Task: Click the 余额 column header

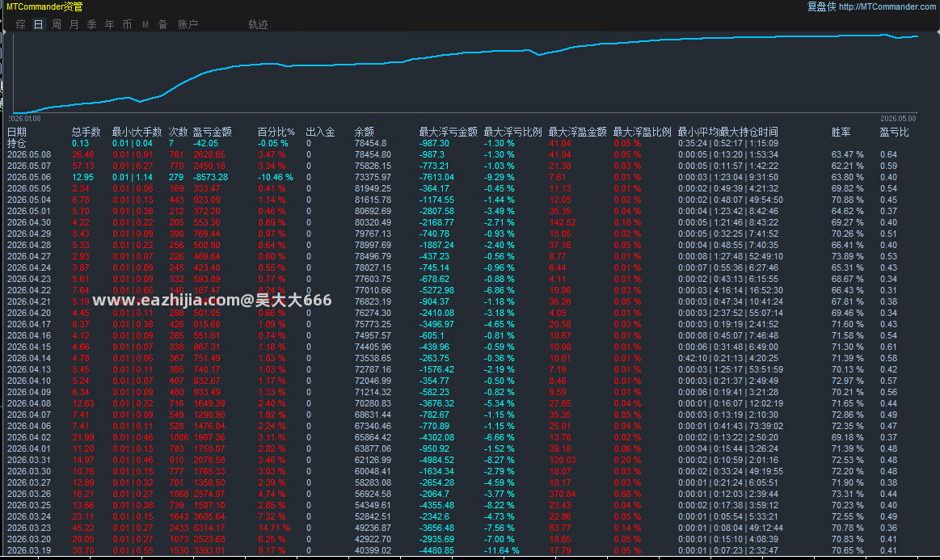Action: pyautogui.click(x=364, y=132)
